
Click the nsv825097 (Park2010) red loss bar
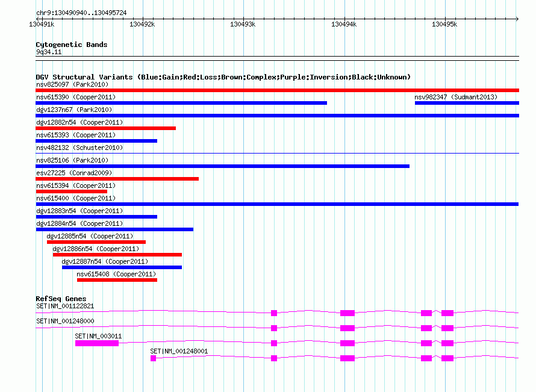(x=277, y=90)
